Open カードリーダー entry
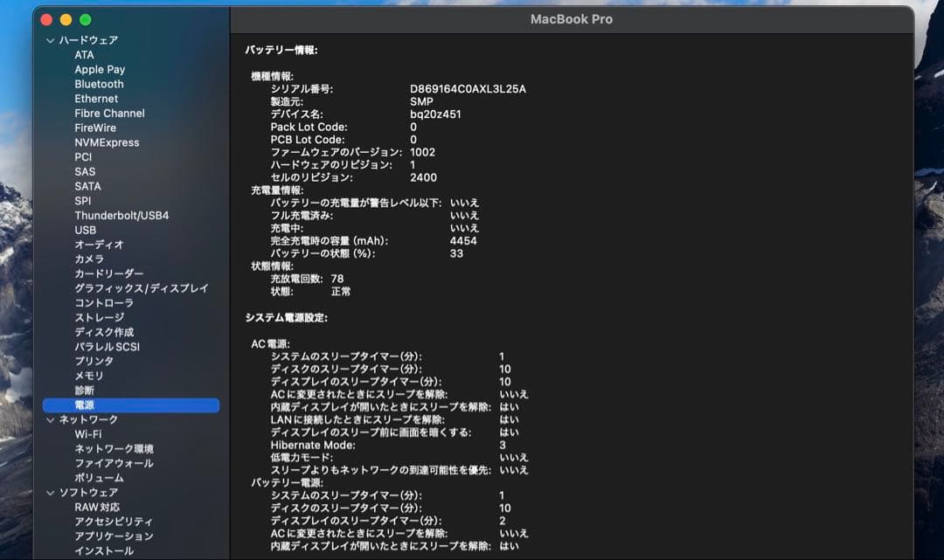Viewport: 944px width, 560px height. pyautogui.click(x=109, y=273)
